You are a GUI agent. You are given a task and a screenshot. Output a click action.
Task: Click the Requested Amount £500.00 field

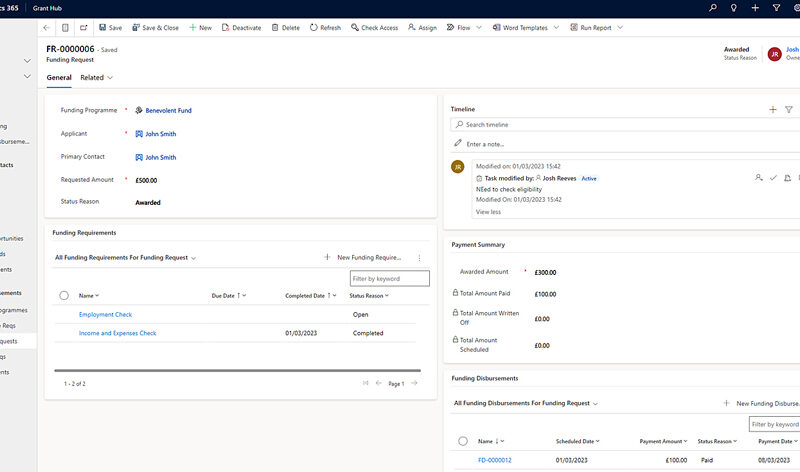(x=146, y=180)
